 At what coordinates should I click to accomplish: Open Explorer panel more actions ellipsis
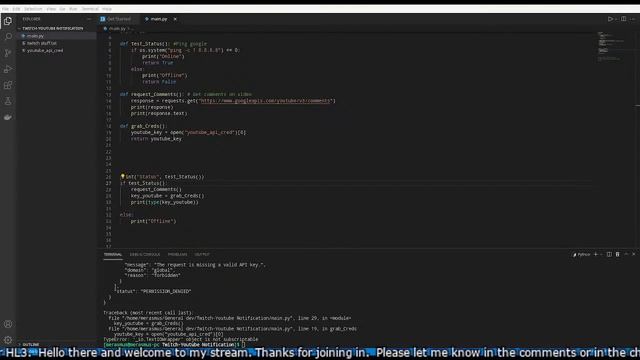click(89, 19)
